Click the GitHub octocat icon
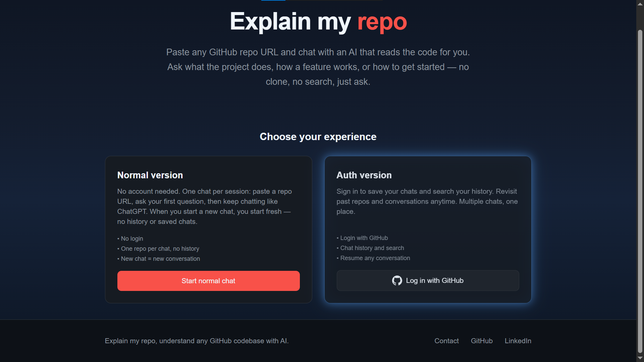Viewport: 644px width, 362px height. pos(397,281)
